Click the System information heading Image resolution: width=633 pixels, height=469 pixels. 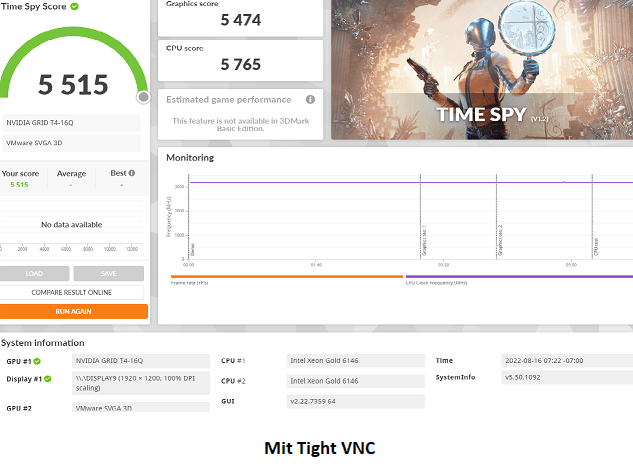(x=43, y=343)
